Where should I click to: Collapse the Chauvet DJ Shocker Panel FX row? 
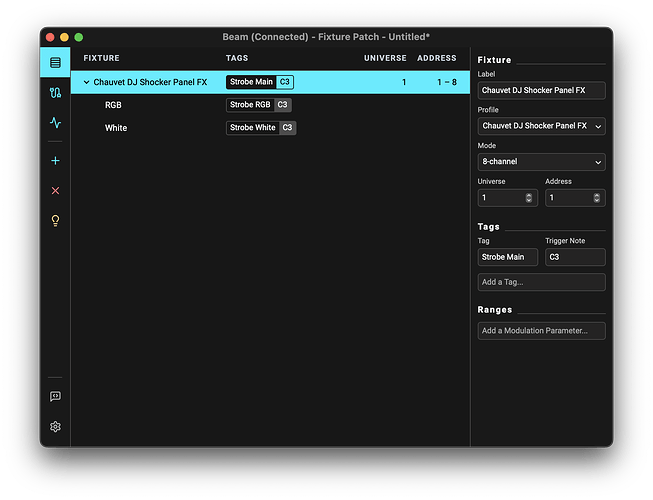pos(86,82)
